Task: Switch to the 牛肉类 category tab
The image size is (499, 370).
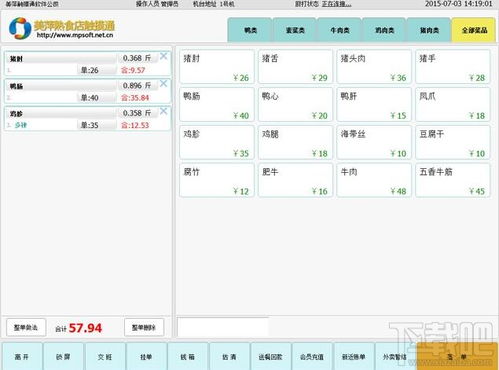Action: click(340, 30)
